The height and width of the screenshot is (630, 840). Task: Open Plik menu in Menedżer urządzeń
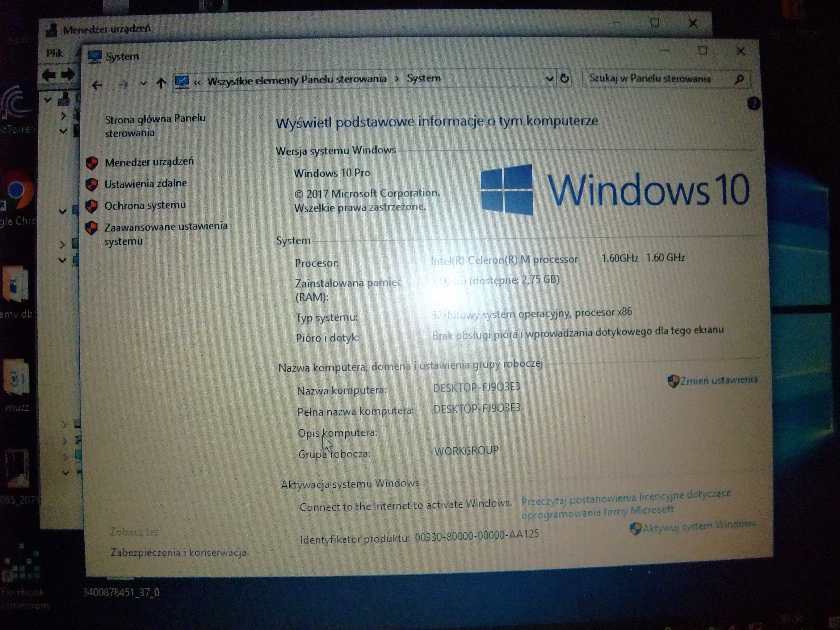click(54, 54)
